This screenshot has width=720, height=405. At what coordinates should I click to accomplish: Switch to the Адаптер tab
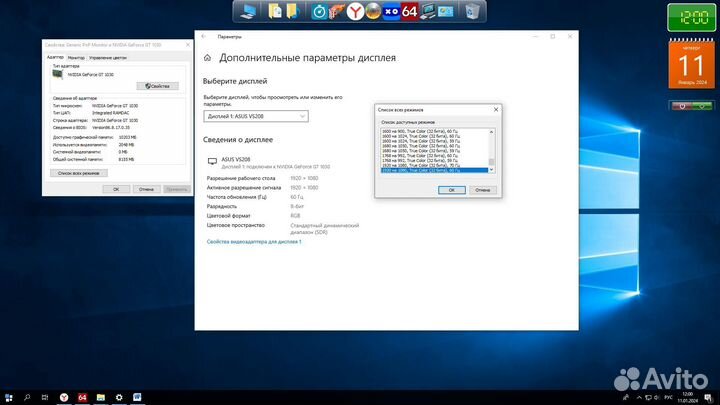point(55,57)
